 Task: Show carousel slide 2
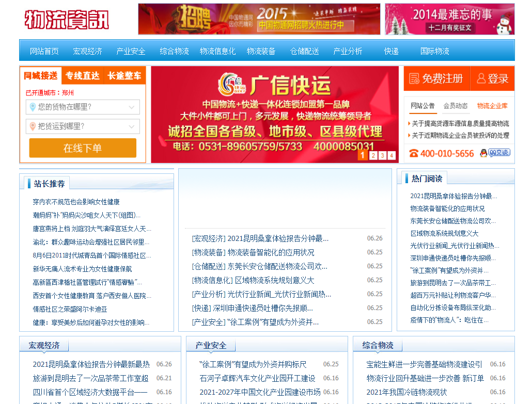click(373, 156)
